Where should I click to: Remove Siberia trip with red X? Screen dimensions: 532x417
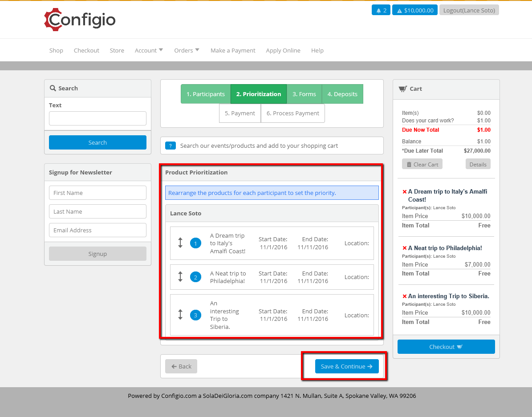pos(404,296)
